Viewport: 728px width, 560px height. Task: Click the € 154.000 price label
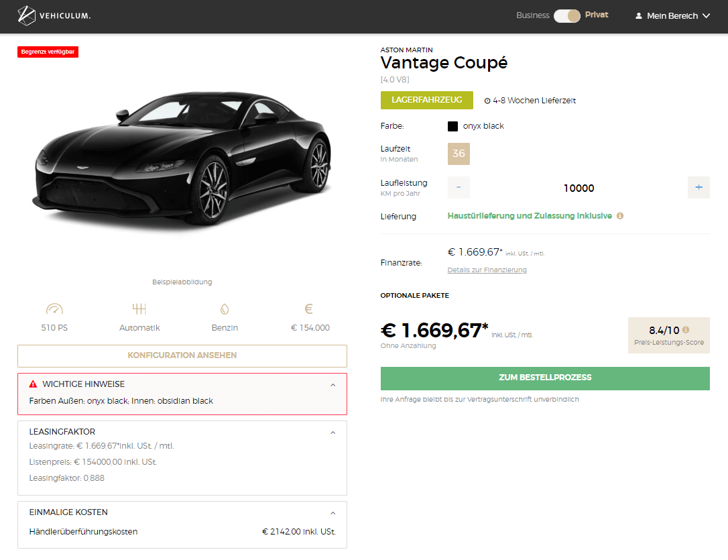click(x=310, y=328)
